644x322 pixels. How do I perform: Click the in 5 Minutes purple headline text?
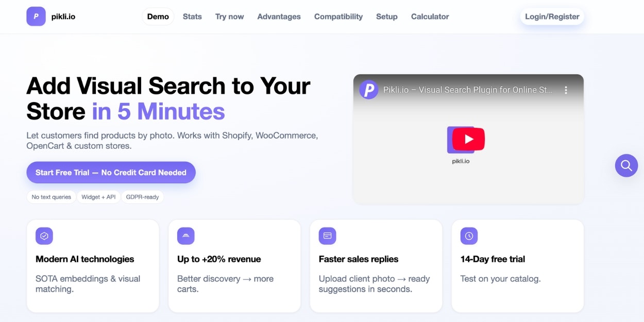coord(159,111)
